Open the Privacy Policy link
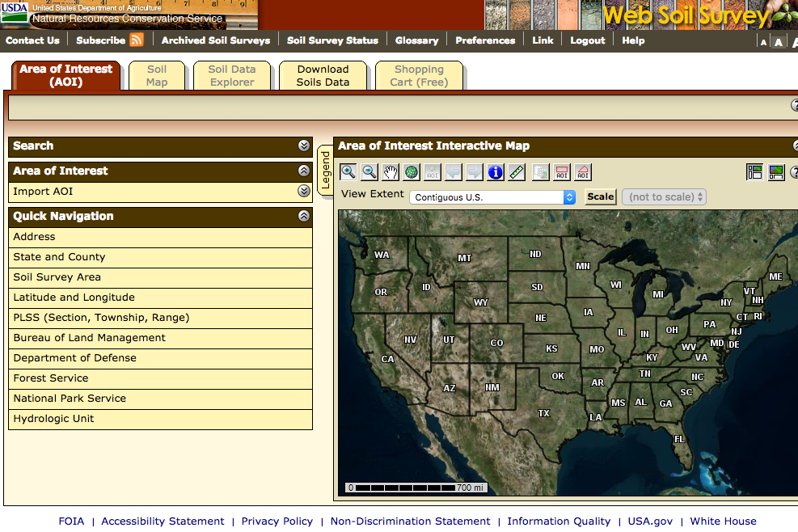The height and width of the screenshot is (532, 798). click(277, 521)
